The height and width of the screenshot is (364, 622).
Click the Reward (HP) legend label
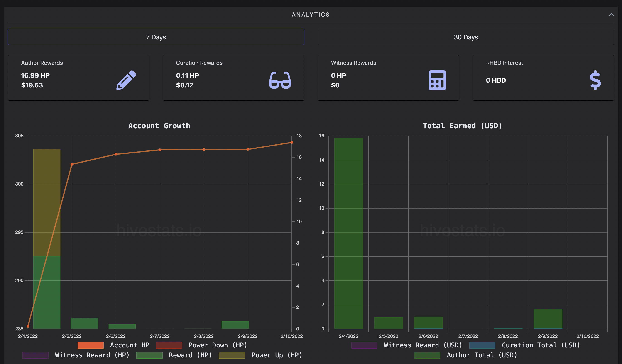(190, 355)
